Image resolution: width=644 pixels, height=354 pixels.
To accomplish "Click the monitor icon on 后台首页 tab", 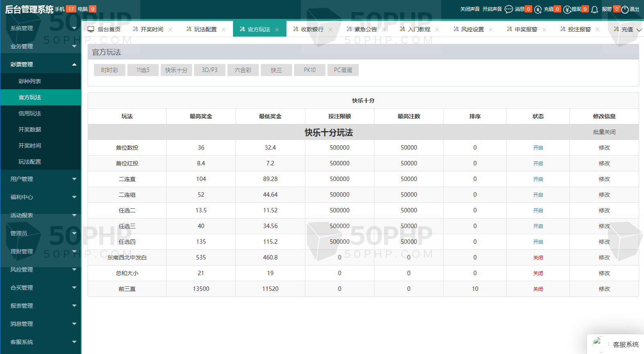I will (x=91, y=29).
